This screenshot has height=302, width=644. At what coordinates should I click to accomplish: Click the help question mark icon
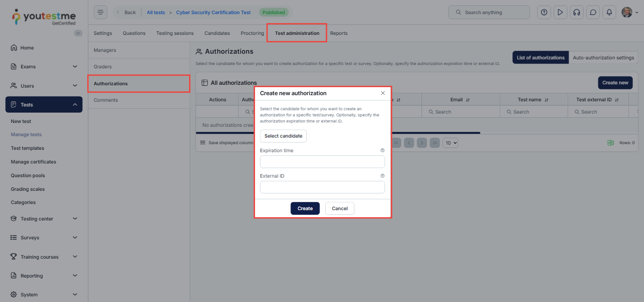(x=544, y=12)
